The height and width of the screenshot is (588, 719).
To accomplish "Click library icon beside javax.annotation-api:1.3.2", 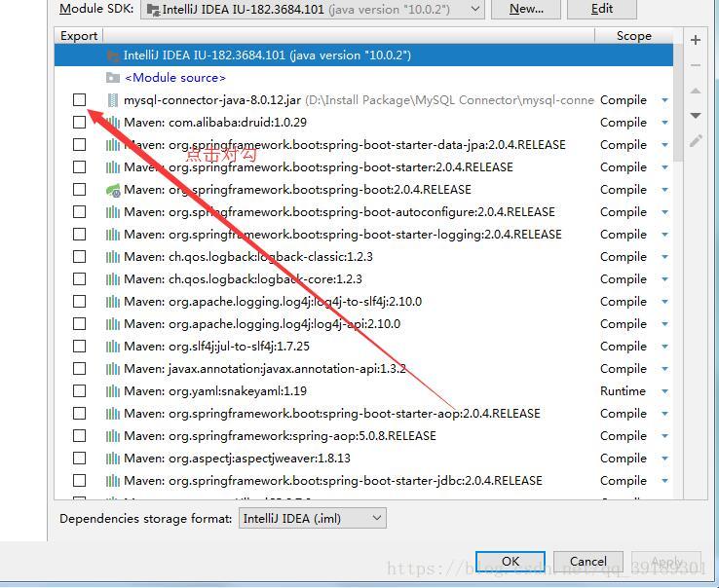I will click(x=113, y=369).
